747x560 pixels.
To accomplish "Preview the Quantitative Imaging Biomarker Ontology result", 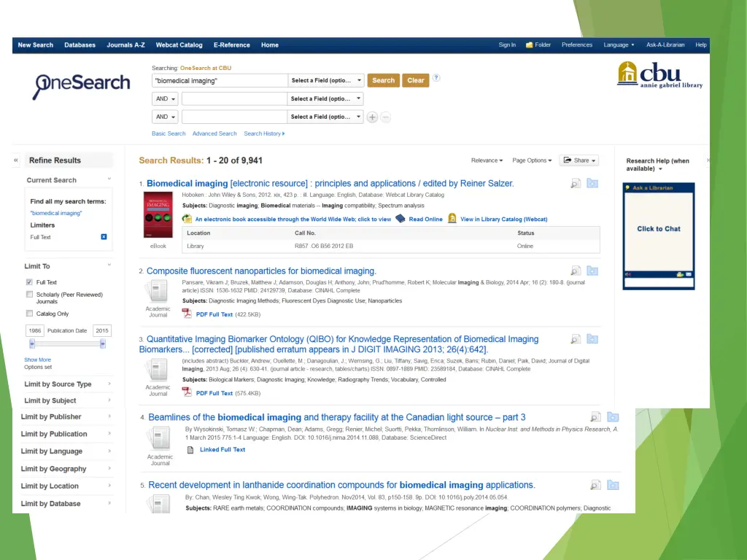I will click(576, 339).
